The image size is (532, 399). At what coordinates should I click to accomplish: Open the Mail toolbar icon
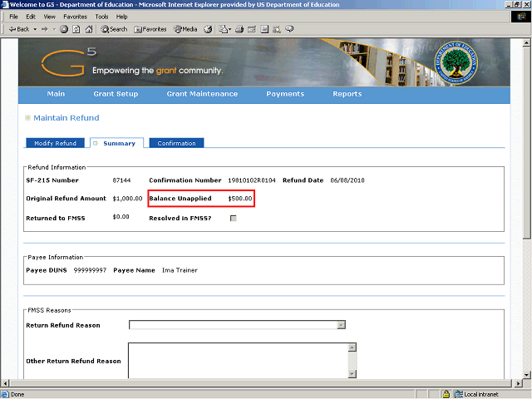pos(224,30)
